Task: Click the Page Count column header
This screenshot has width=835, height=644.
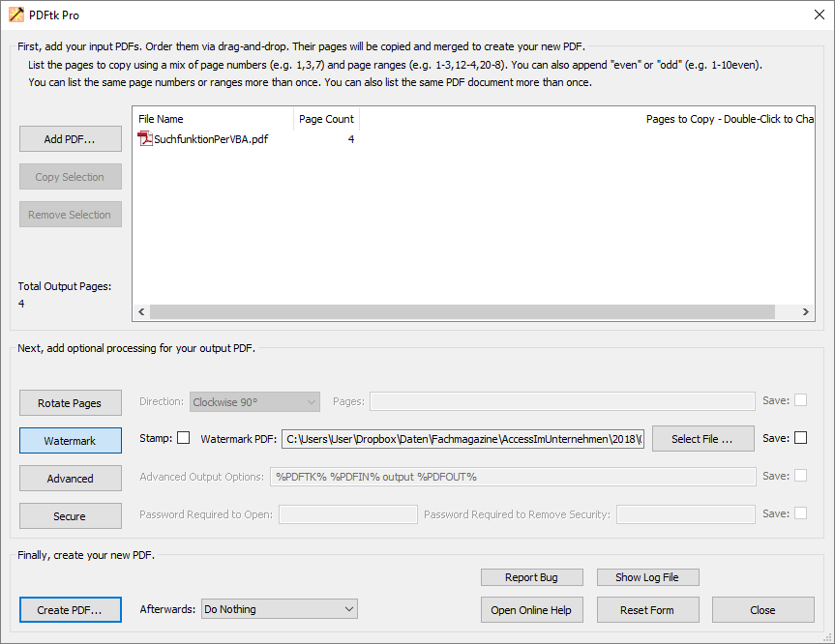Action: coord(326,119)
